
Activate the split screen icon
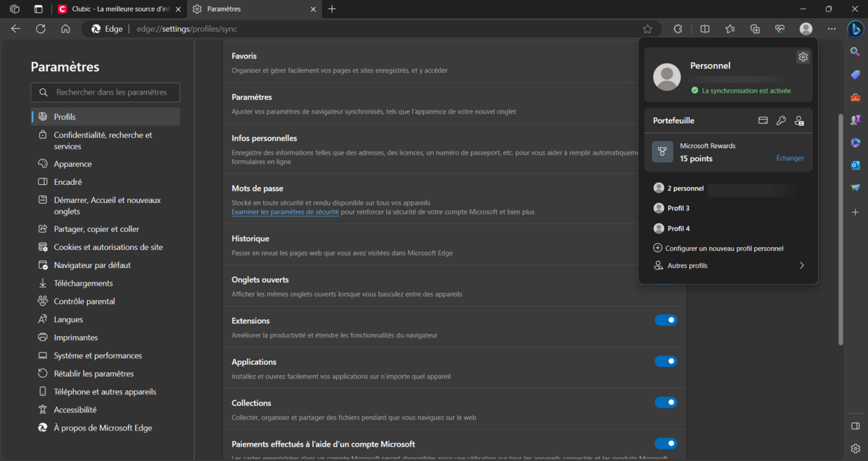(x=705, y=29)
